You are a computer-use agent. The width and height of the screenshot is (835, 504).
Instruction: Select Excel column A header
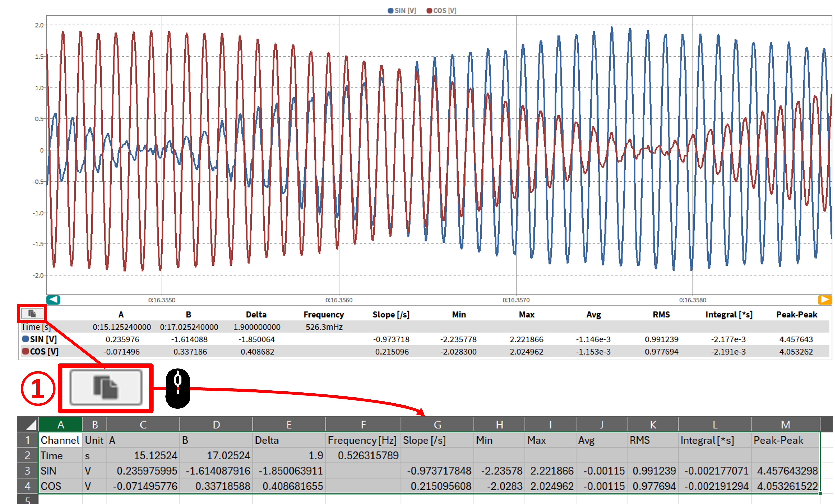point(61,425)
